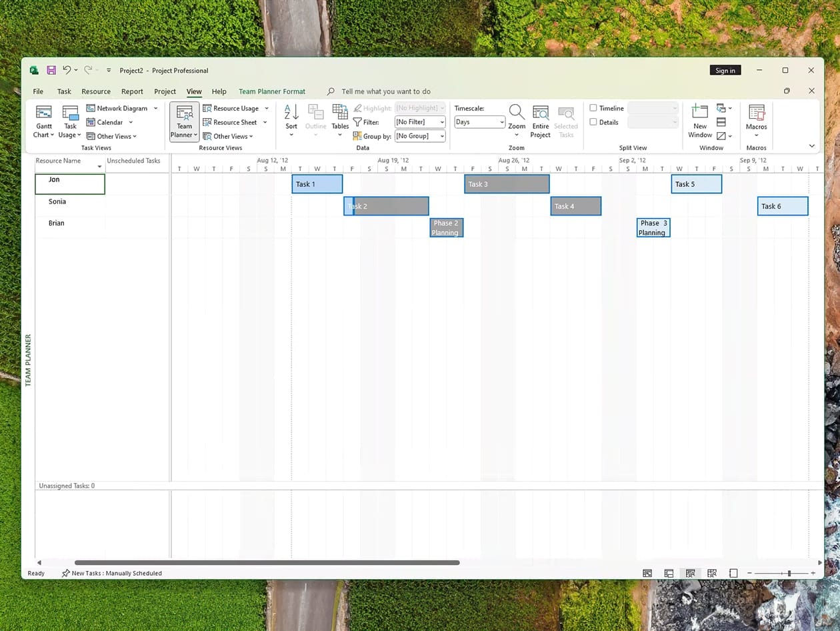Open the Group by dropdown
The width and height of the screenshot is (840, 631).
coord(420,136)
